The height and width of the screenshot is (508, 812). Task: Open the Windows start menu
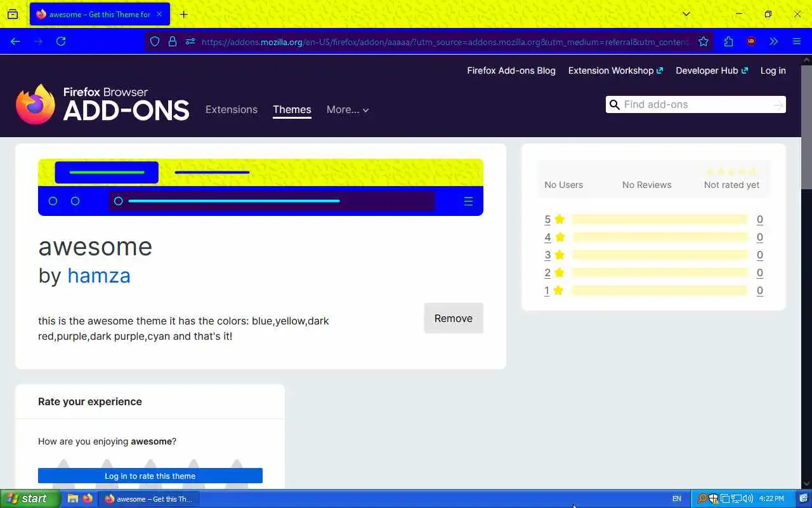click(30, 498)
